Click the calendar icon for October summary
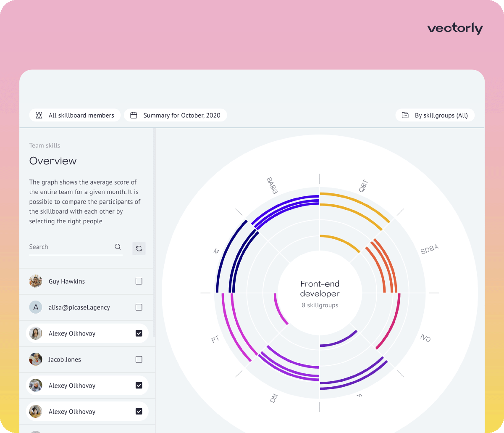The width and height of the screenshot is (504, 433). pos(134,115)
